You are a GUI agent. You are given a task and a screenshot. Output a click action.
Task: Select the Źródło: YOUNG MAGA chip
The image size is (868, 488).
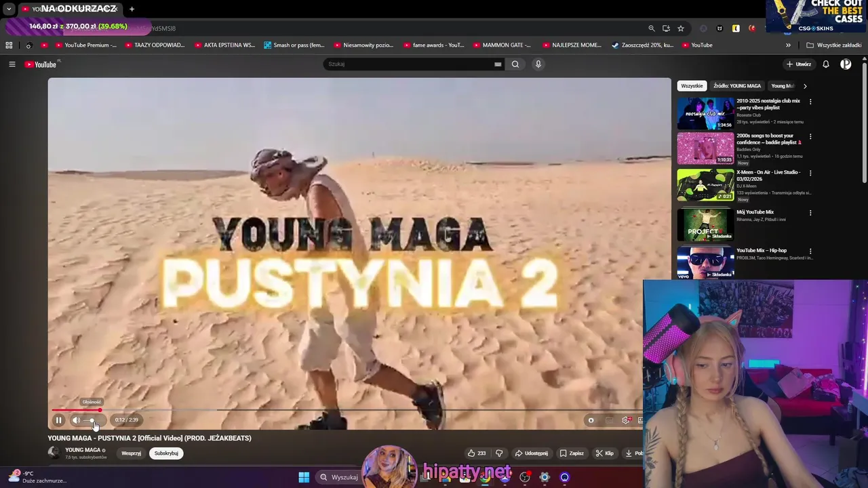point(737,86)
